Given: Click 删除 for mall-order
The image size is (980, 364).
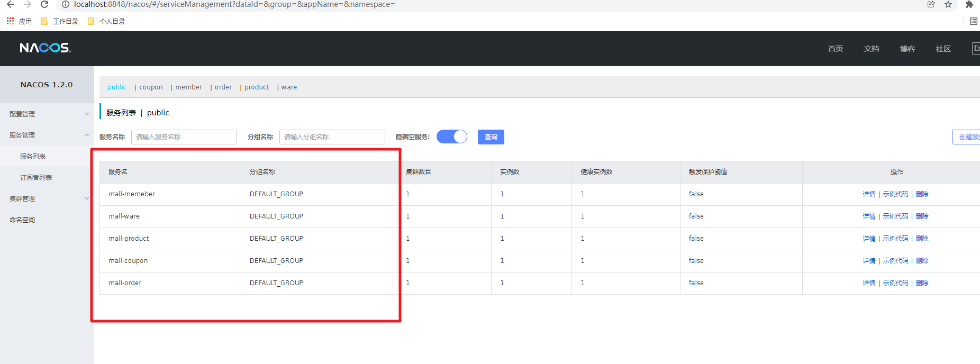Looking at the screenshot, I should 922,283.
